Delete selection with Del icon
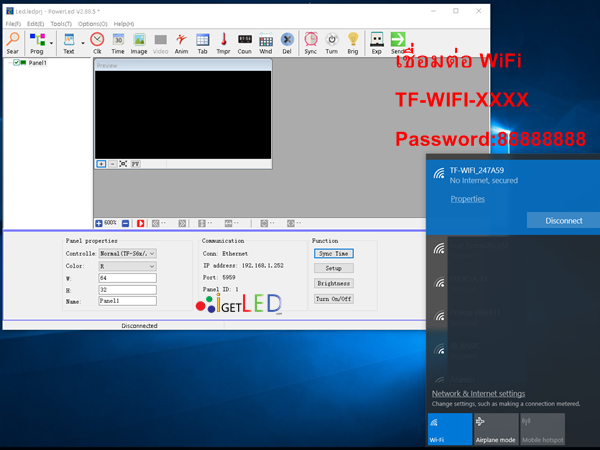Image resolution: width=600 pixels, height=450 pixels. click(287, 43)
